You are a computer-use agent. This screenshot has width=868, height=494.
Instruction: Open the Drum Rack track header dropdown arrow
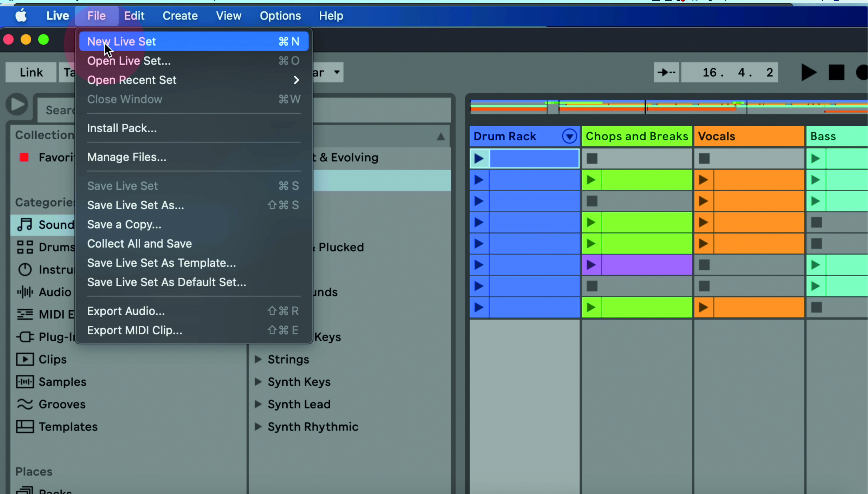tap(569, 136)
